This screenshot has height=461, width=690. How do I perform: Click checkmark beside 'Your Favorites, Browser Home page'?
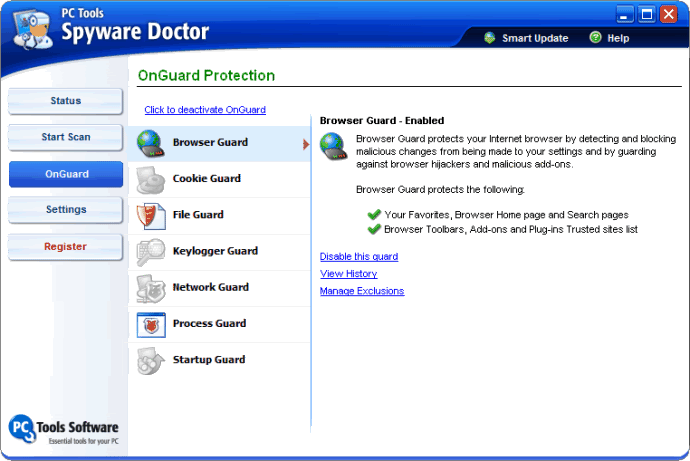(374, 215)
